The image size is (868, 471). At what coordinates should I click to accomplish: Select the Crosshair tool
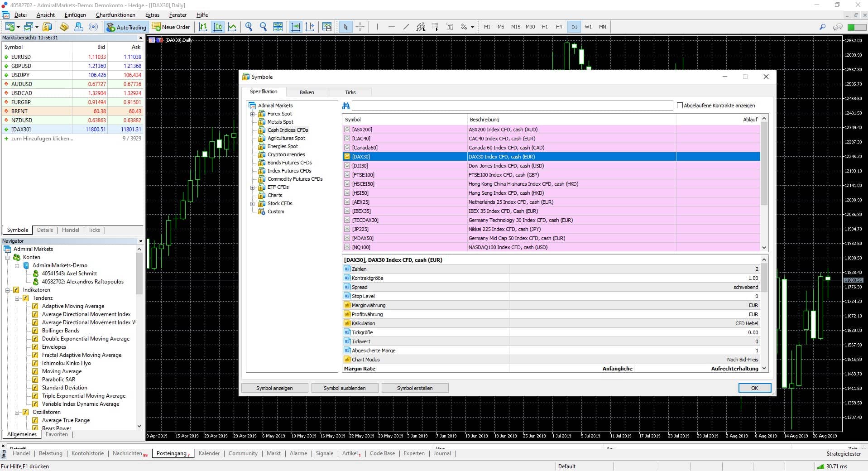pyautogui.click(x=361, y=27)
